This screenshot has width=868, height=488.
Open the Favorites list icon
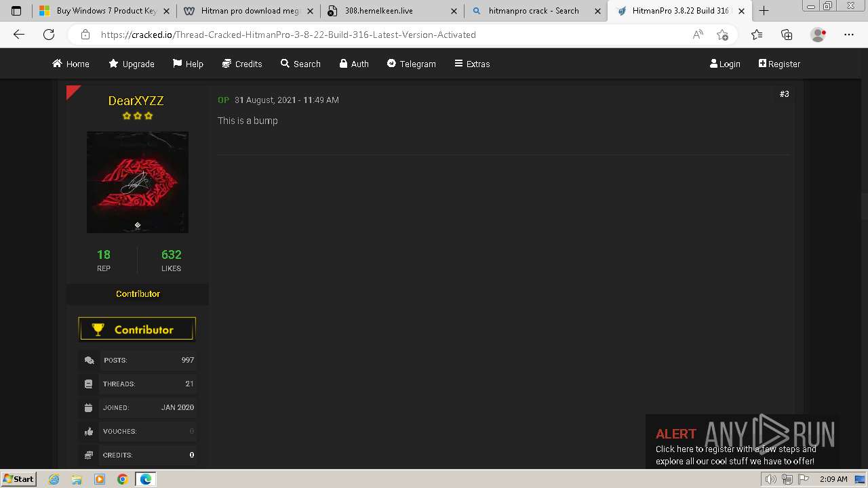757,35
